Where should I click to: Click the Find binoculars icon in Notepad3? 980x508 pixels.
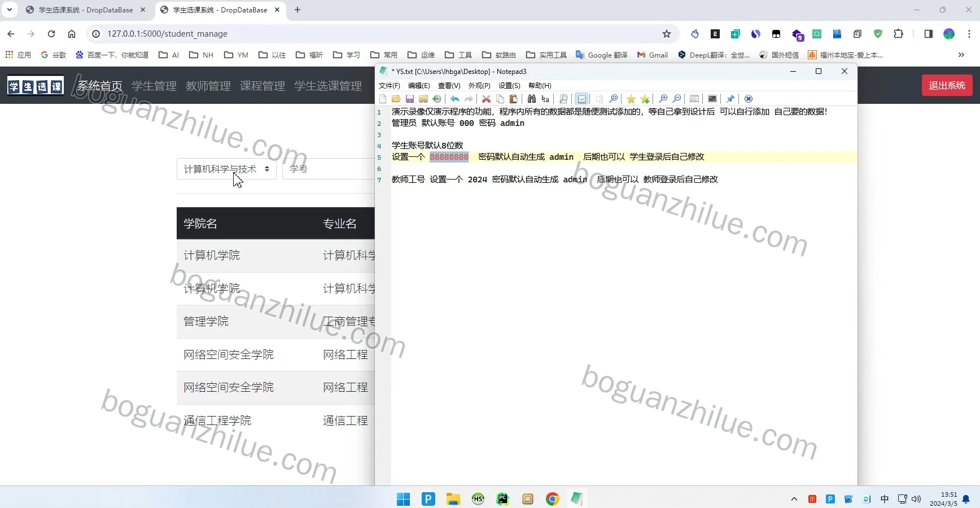pos(532,99)
